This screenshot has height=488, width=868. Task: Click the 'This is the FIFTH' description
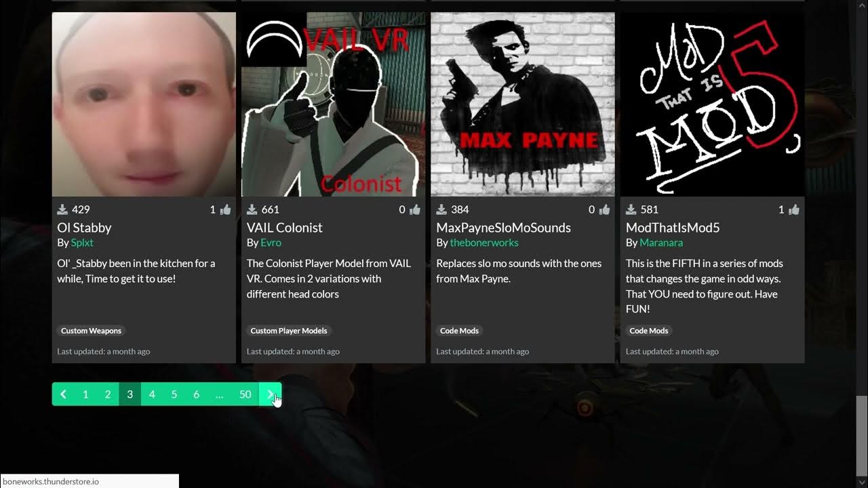pos(705,286)
